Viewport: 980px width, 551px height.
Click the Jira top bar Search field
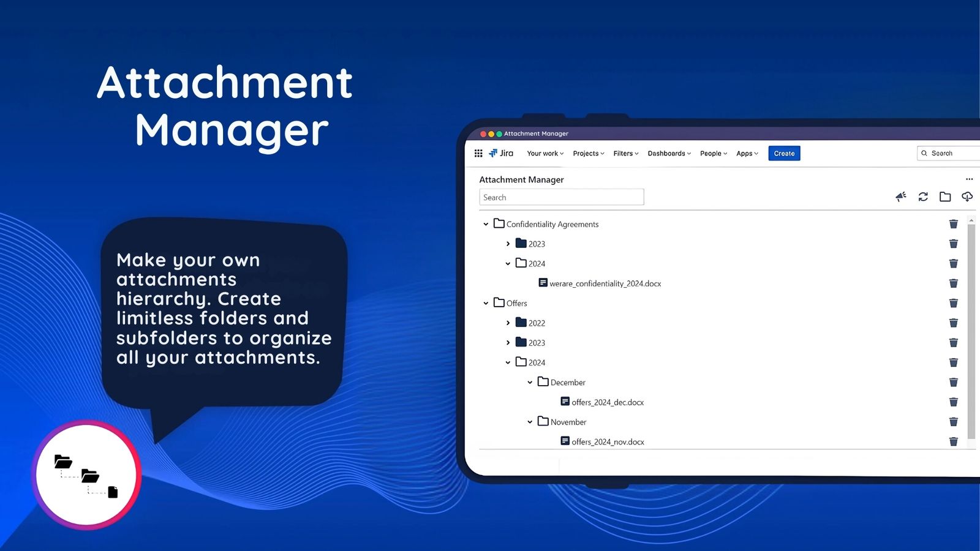948,154
